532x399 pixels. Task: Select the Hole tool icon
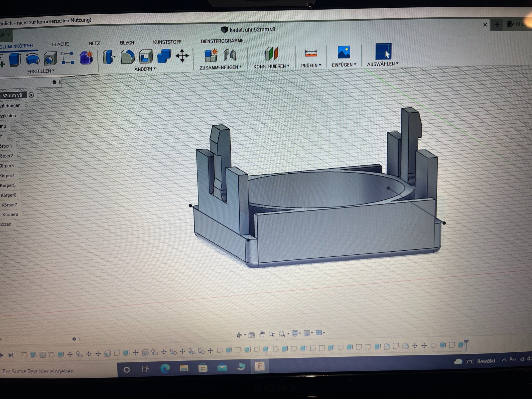click(x=50, y=59)
